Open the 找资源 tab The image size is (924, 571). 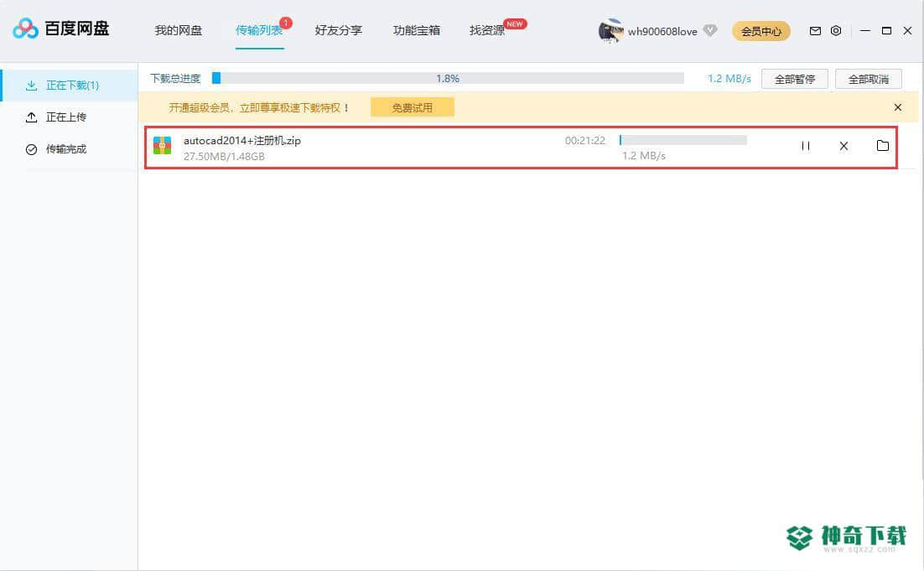pyautogui.click(x=487, y=30)
